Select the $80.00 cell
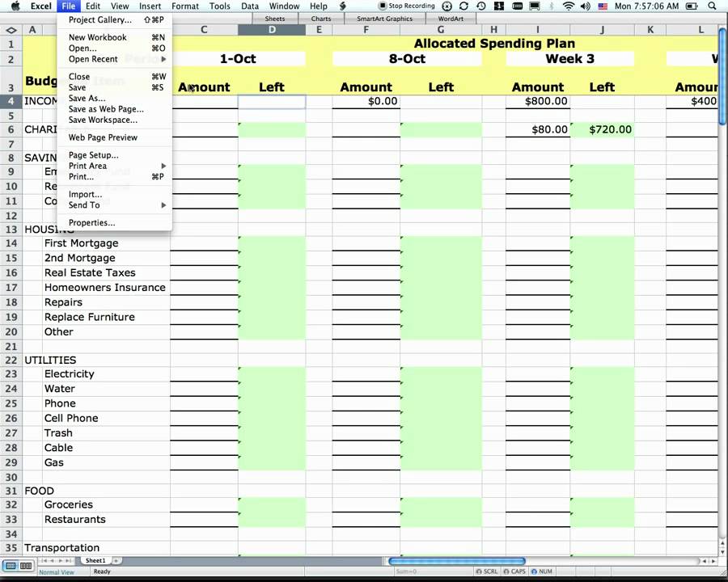This screenshot has width=728, height=582. pos(538,129)
